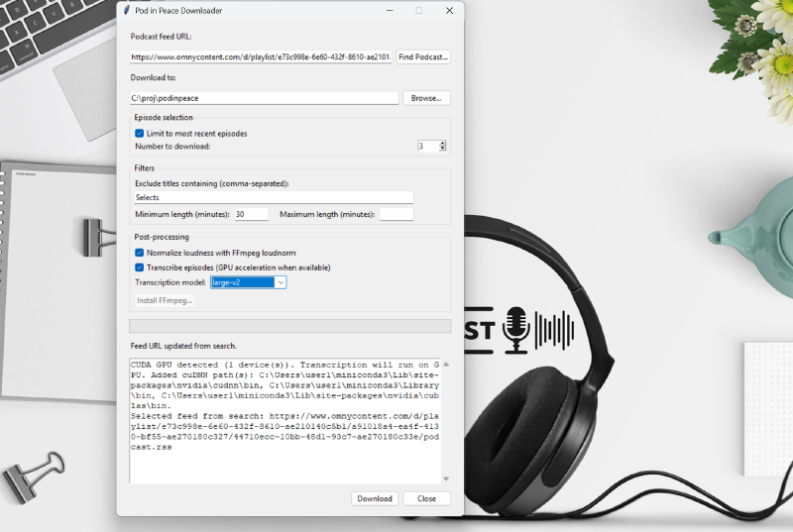Viewport: 793px width, 532px height.
Task: Focus the Podcast feed URL field
Action: click(261, 57)
